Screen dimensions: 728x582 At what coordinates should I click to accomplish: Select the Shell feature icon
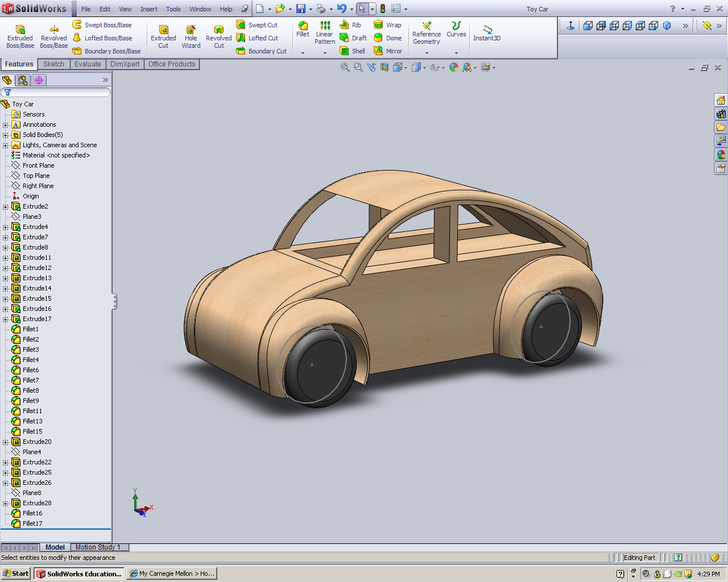(x=345, y=51)
